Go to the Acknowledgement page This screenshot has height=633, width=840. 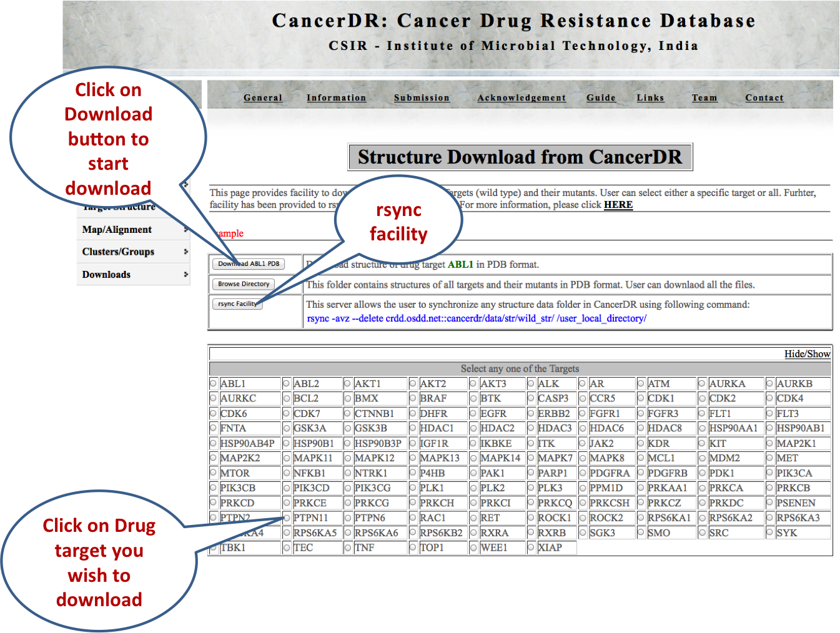click(521, 98)
